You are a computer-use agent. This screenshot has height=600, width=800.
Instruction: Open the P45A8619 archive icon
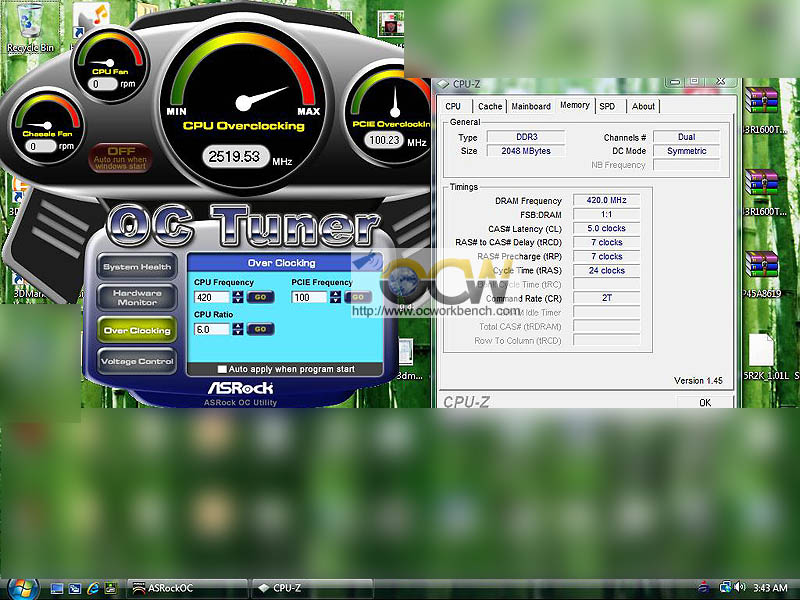coord(764,273)
